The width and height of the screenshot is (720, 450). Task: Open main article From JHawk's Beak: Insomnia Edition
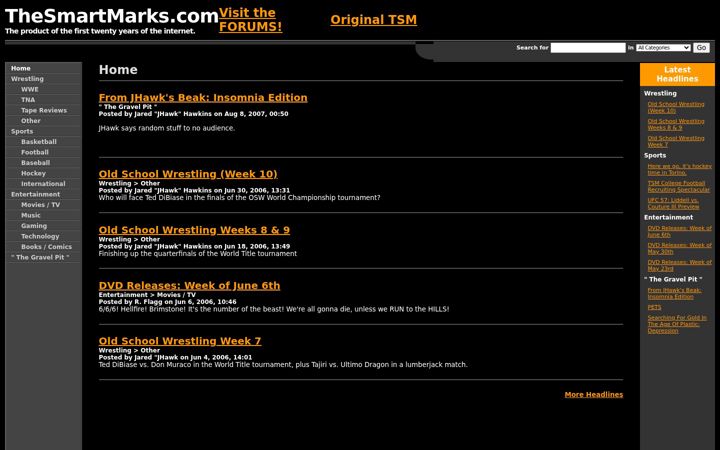[203, 98]
